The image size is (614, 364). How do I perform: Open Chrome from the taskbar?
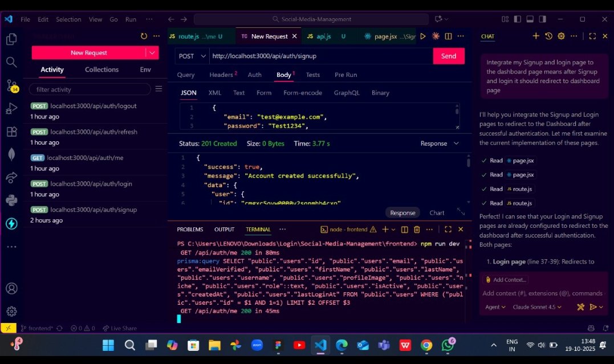pyautogui.click(x=426, y=345)
